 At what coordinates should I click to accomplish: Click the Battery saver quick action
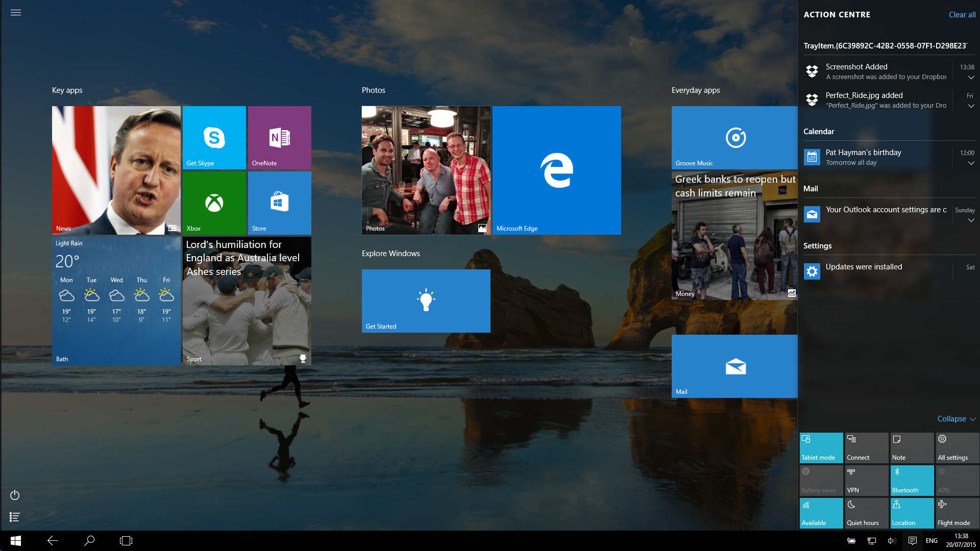pyautogui.click(x=821, y=481)
